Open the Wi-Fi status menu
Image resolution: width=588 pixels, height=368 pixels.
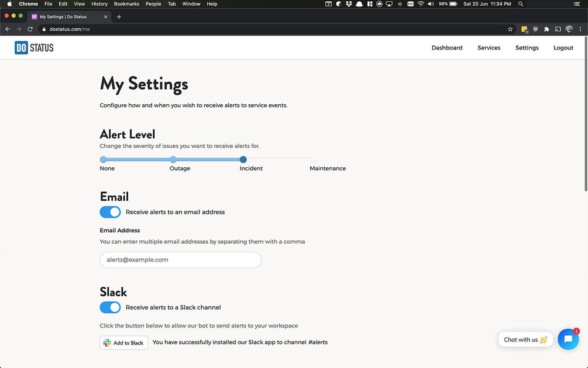click(420, 4)
